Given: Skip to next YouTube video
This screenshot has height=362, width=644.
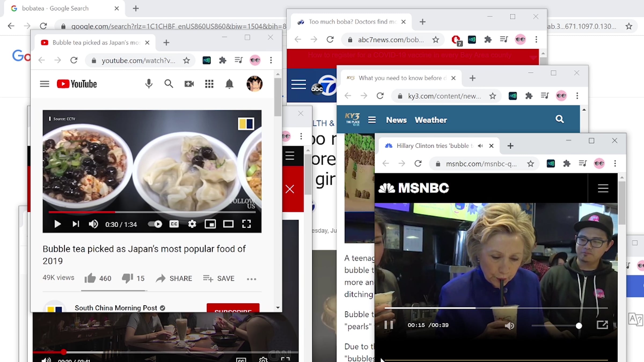Looking at the screenshot, I should tap(76, 224).
